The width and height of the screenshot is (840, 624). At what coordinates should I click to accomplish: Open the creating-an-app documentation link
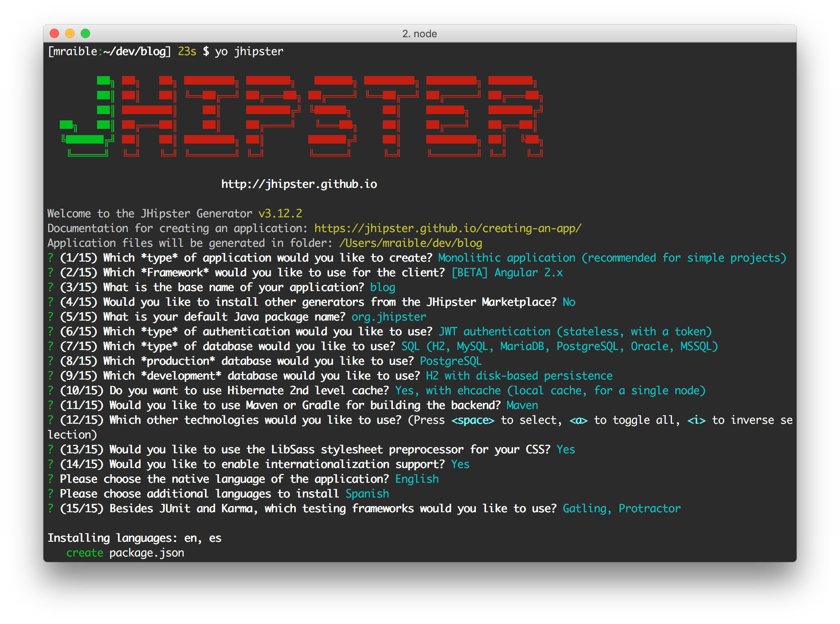click(448, 228)
